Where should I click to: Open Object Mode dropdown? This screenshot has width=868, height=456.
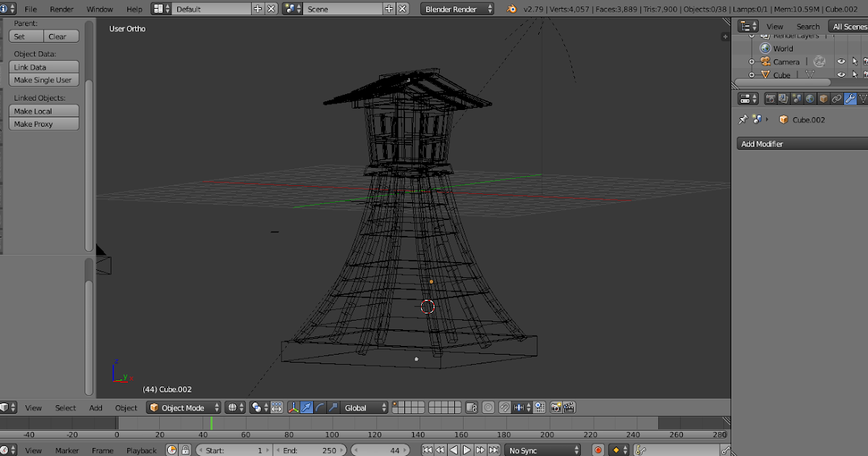coord(184,408)
